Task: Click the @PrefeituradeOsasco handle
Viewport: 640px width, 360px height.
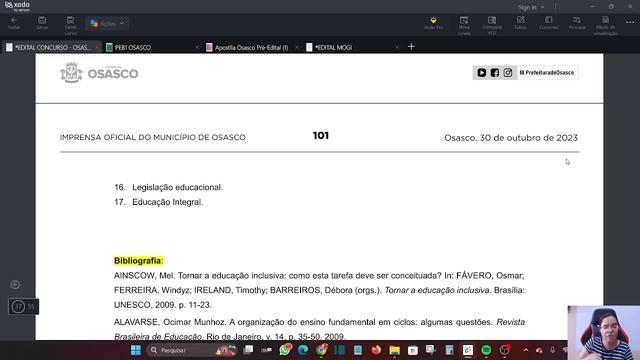Action: (547, 73)
